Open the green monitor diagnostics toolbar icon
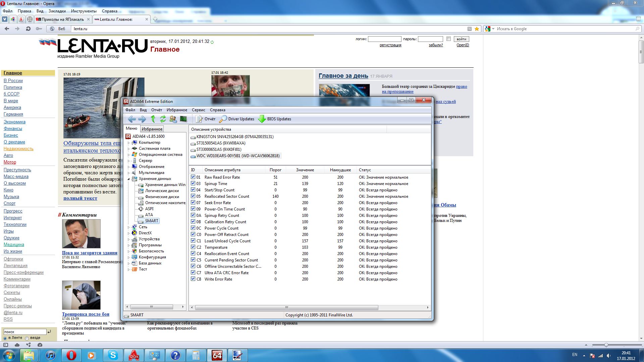This screenshot has height=362, width=644. [183, 119]
